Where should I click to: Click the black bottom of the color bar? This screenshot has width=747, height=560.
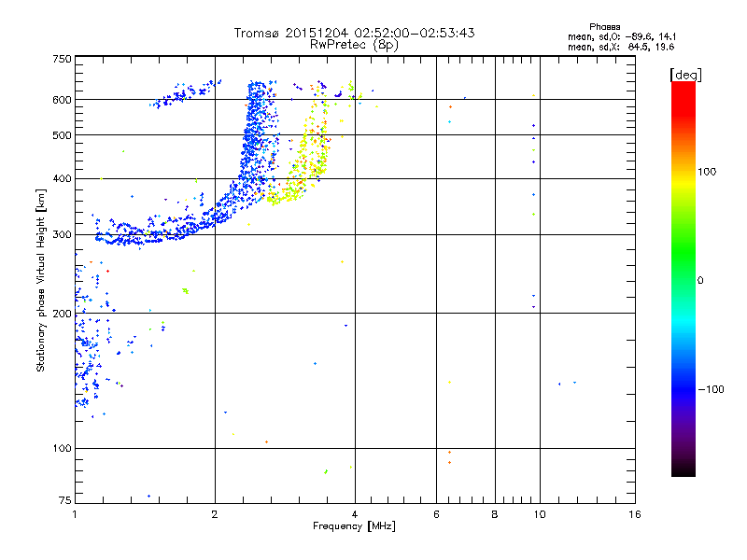pyautogui.click(x=684, y=469)
